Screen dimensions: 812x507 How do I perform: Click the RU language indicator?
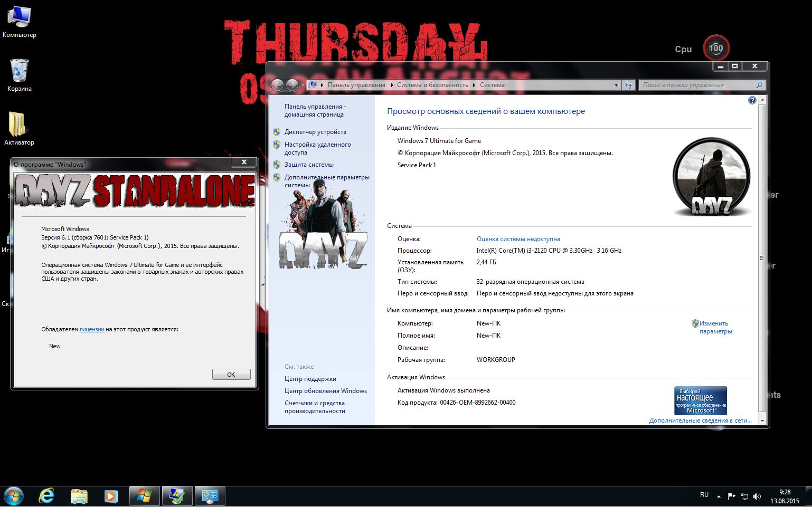point(704,495)
